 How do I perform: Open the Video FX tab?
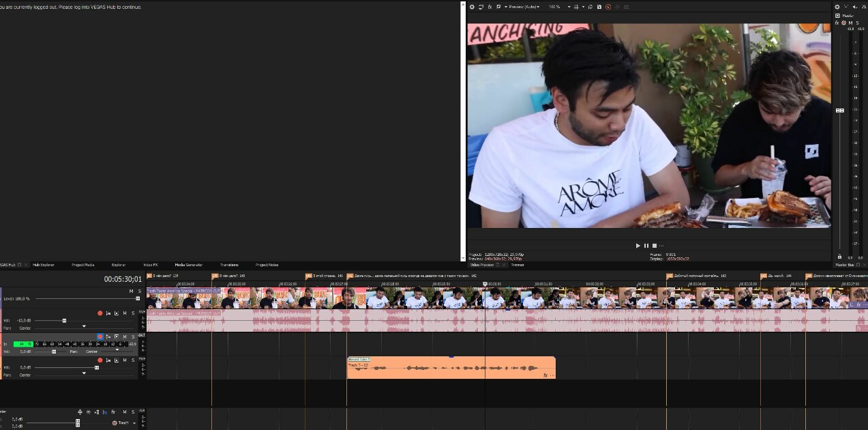pyautogui.click(x=151, y=265)
